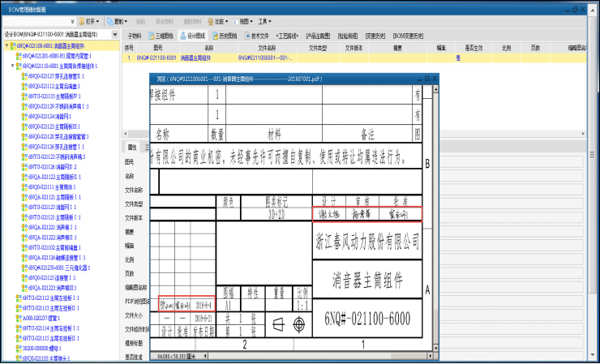This screenshot has width=600, height=364.
Task: Click the 是否生效 column header
Action: pyautogui.click(x=474, y=48)
